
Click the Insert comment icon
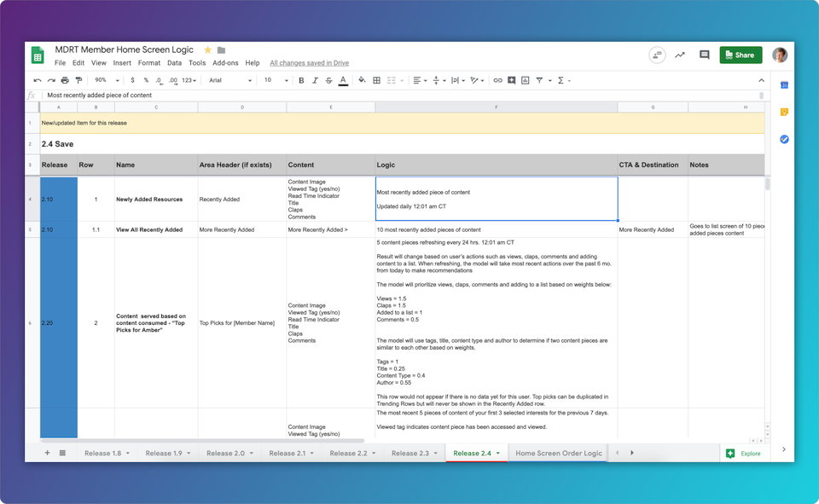[x=512, y=80]
